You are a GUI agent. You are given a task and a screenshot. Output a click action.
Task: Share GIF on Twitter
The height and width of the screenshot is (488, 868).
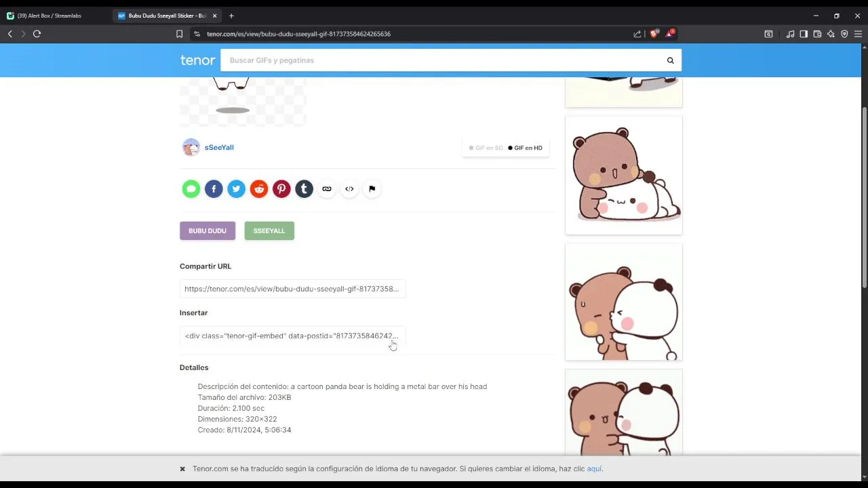click(236, 189)
